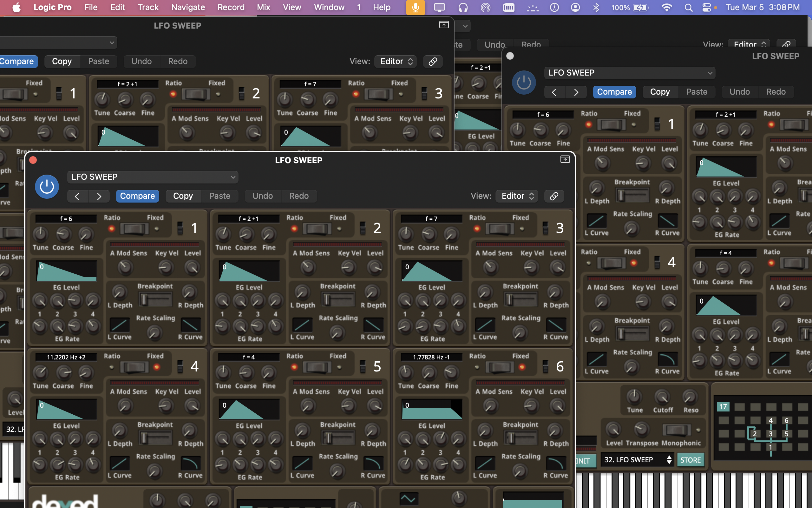Viewport: 812px width, 508px height.
Task: Click operator 1 Tune knob in front window
Action: pos(40,234)
